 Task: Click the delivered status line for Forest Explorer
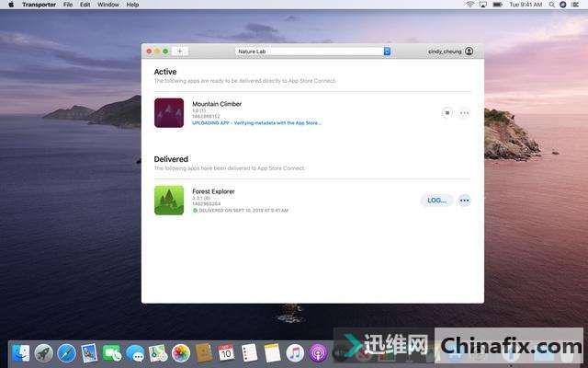tap(241, 211)
